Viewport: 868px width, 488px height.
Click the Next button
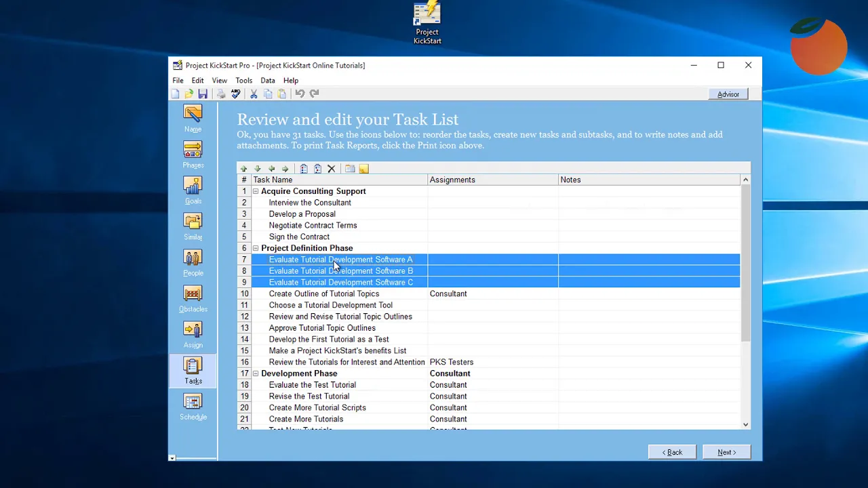[x=726, y=452]
